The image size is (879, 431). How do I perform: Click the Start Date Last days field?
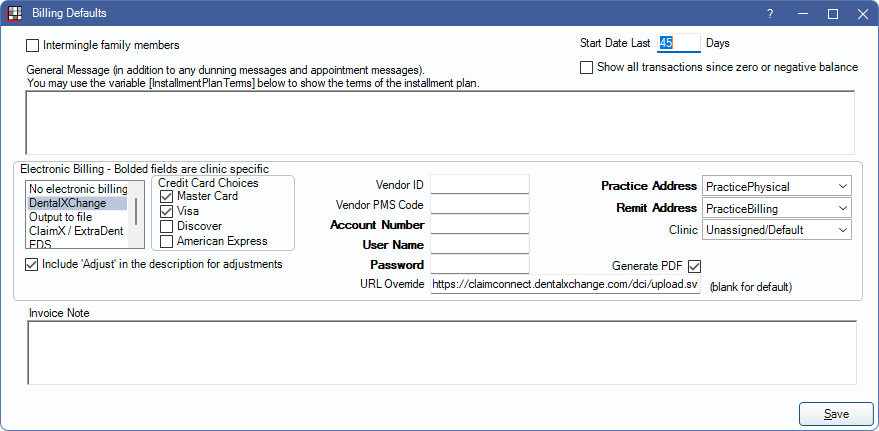coord(678,43)
